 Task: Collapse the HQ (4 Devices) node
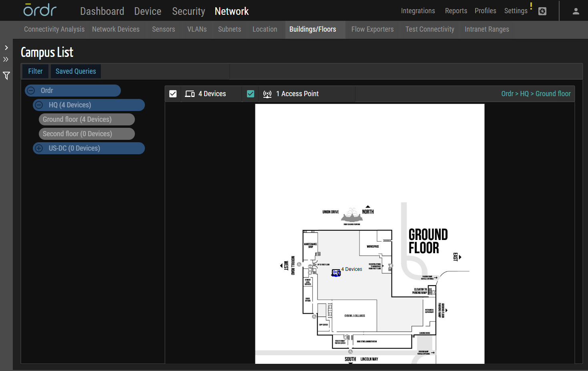(39, 105)
